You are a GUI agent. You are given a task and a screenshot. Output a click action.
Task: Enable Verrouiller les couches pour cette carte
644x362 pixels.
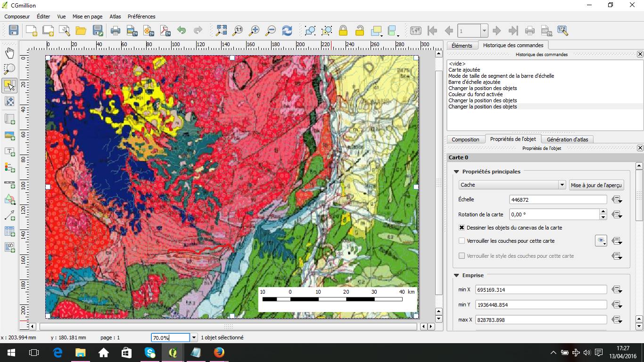pos(461,241)
